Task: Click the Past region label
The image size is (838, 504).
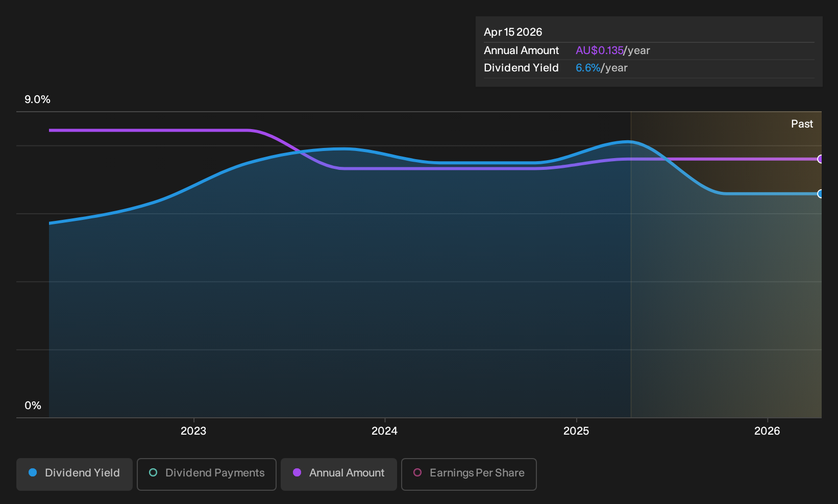Action: coord(802,124)
